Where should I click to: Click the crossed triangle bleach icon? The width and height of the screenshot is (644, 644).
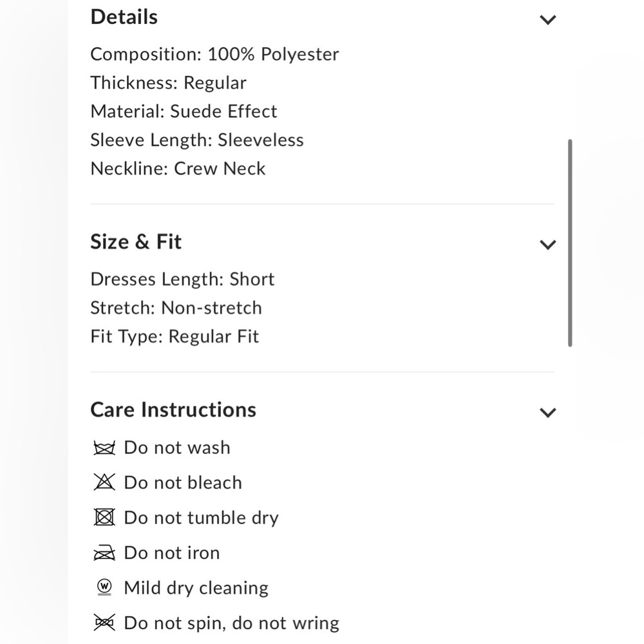tap(104, 482)
